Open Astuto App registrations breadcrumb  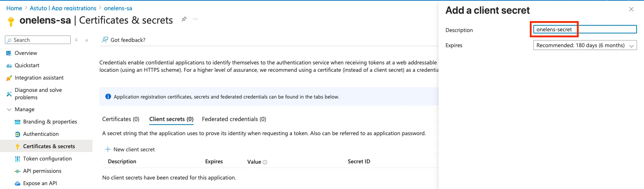point(63,8)
